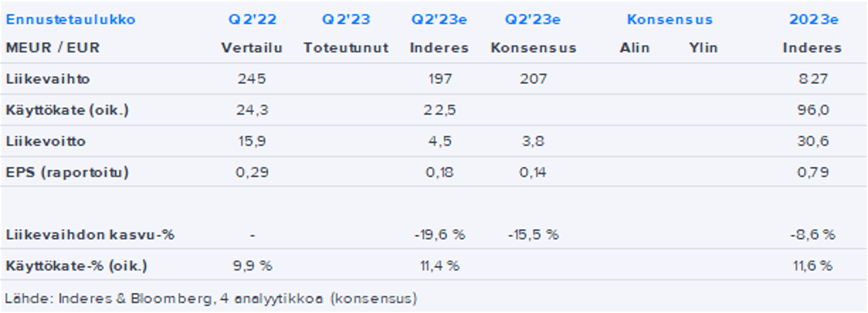
Task: Select the Liikevaihto value 245
Action: click(x=252, y=79)
